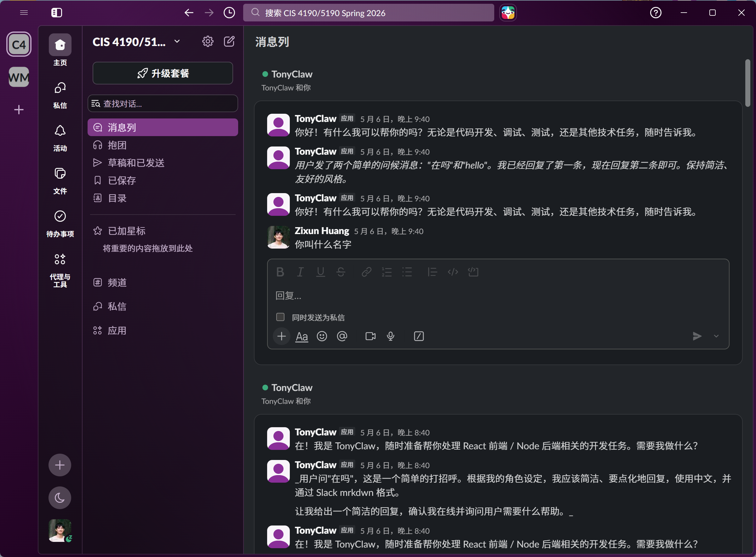Open the new message compose button
The image size is (756, 557).
[229, 42]
